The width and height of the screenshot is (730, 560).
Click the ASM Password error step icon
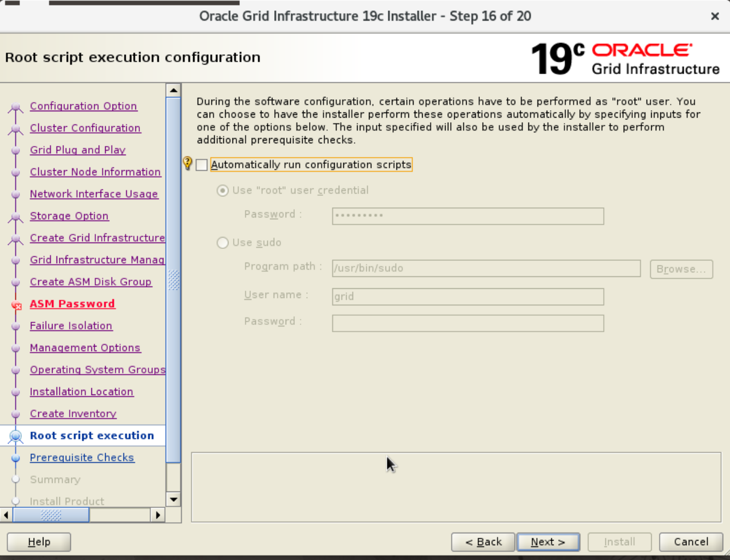click(x=16, y=305)
